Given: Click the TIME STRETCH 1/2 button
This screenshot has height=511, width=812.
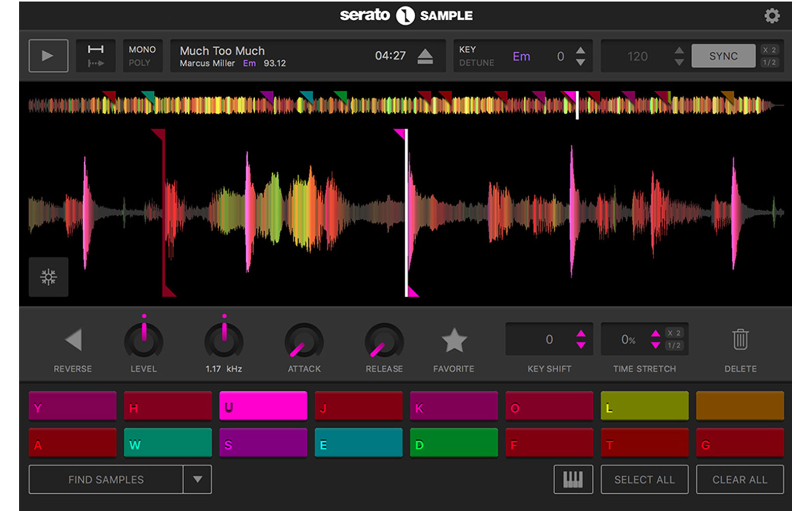Looking at the screenshot, I should pos(674,346).
